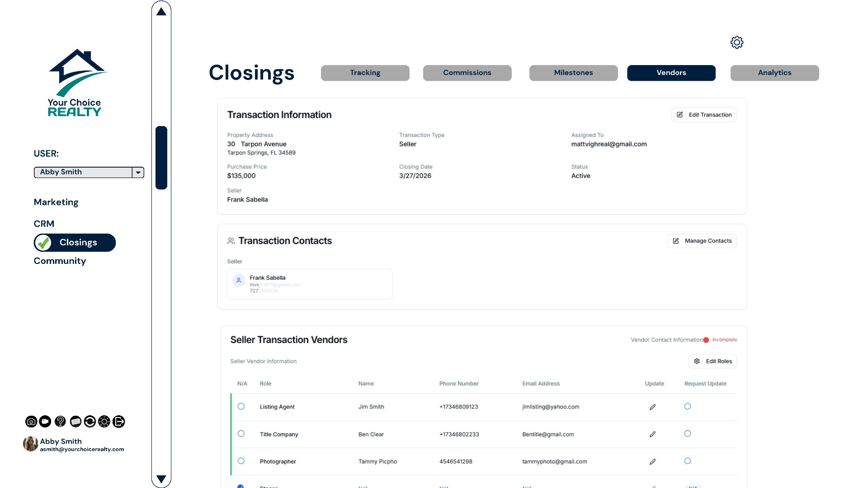This screenshot has width=868, height=488.
Task: Mark Listing Agent as N/A
Action: (241, 407)
